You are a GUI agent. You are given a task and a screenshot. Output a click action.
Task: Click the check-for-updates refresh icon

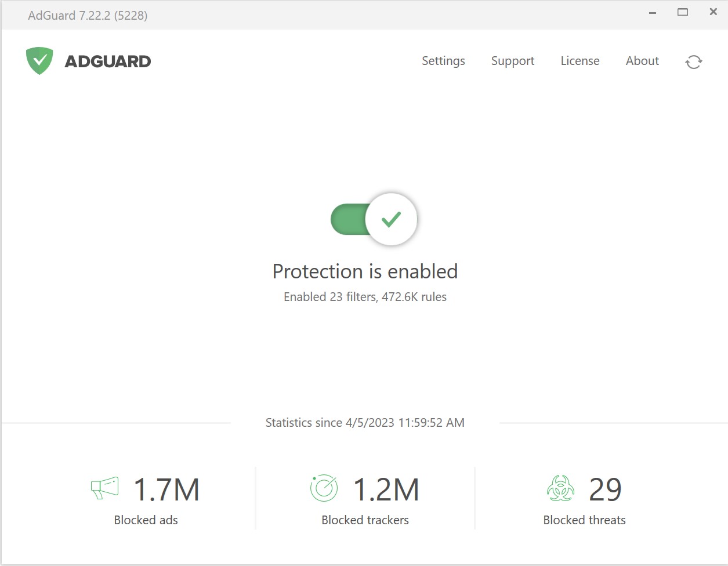click(694, 61)
